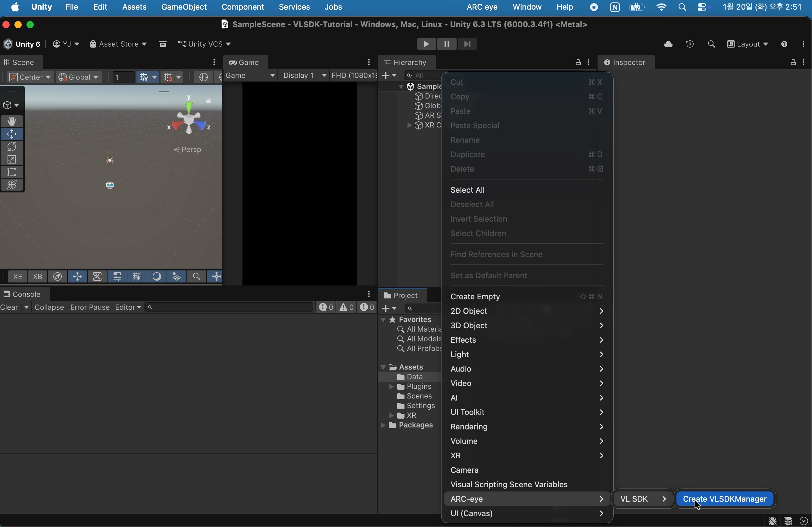812x527 pixels.
Task: Open the Layout dropdown
Action: click(747, 44)
